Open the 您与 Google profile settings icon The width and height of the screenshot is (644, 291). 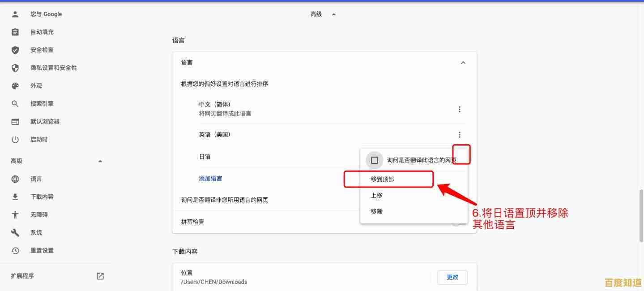15,14
